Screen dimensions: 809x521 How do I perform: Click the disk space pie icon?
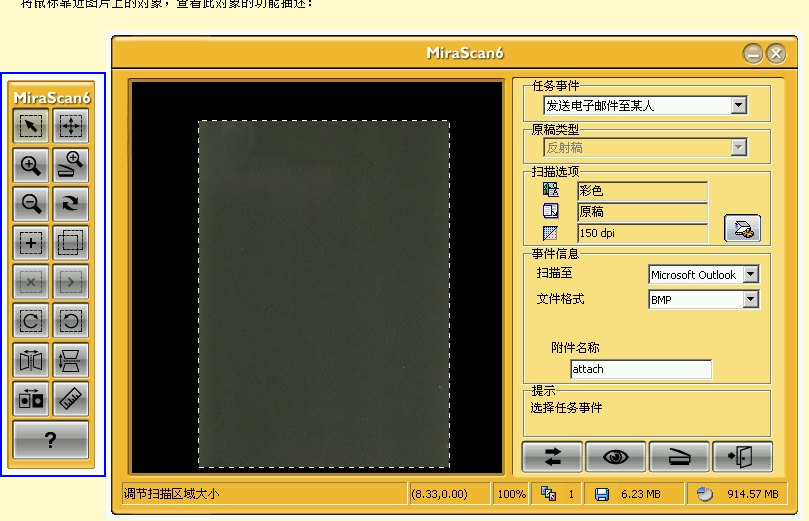(704, 494)
